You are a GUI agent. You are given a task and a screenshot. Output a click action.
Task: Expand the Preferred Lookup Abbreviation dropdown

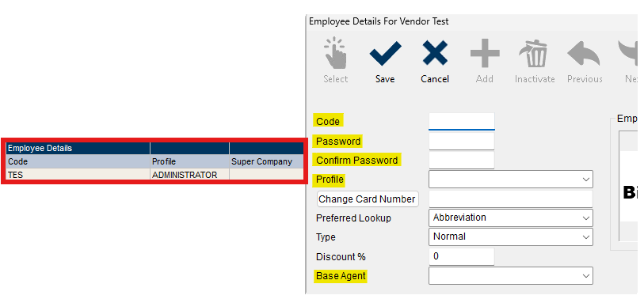[510, 218]
